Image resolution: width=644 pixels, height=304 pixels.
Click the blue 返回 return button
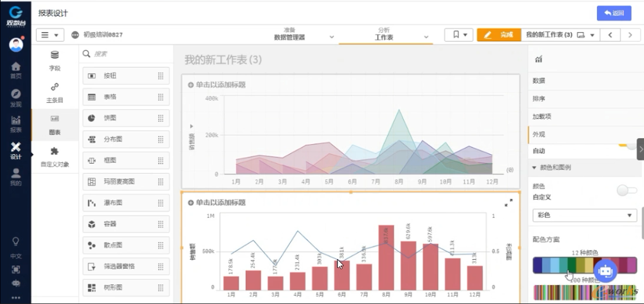click(614, 13)
